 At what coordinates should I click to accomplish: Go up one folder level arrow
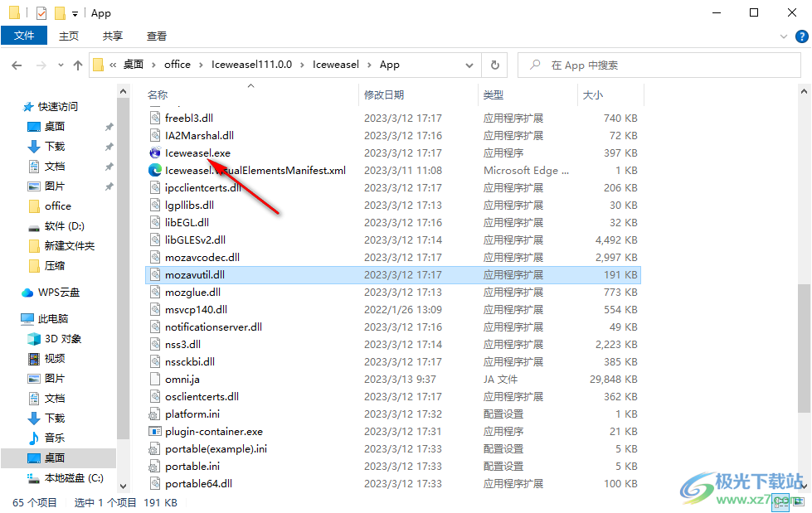pyautogui.click(x=78, y=65)
